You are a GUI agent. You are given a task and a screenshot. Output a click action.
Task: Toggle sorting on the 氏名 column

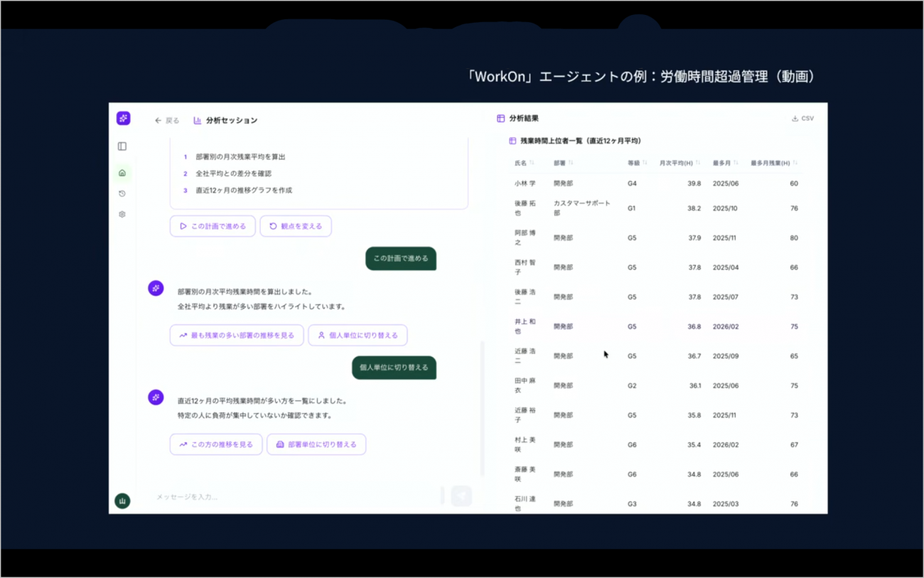tap(533, 162)
